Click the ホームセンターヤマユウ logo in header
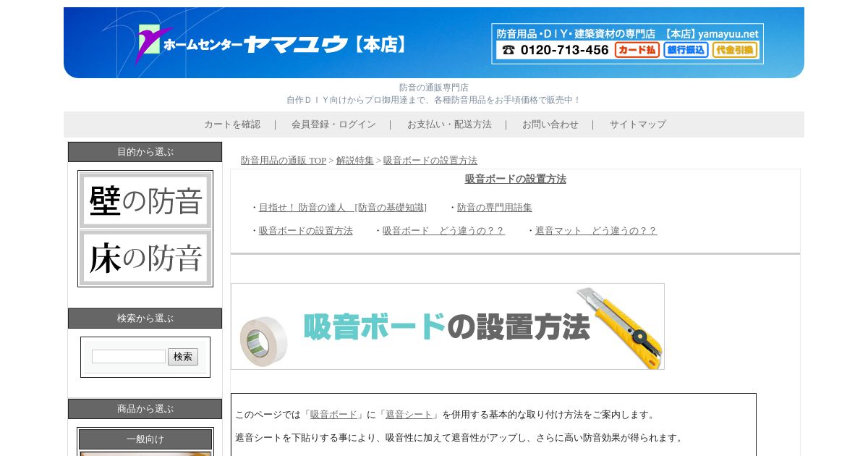 [271, 44]
